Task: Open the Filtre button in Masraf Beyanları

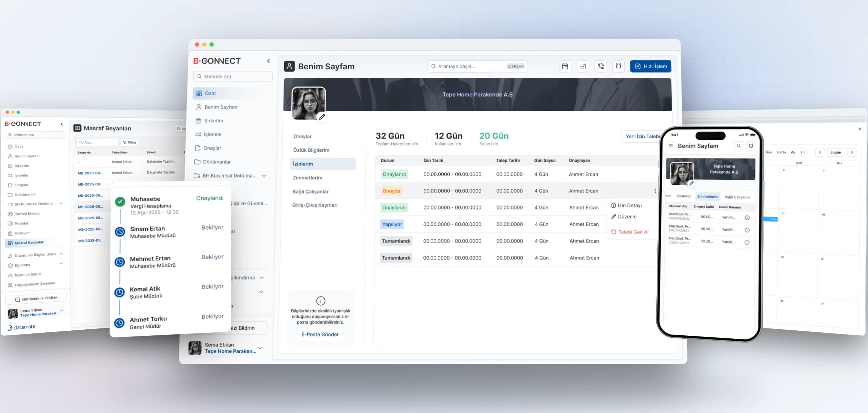Action: (x=130, y=142)
